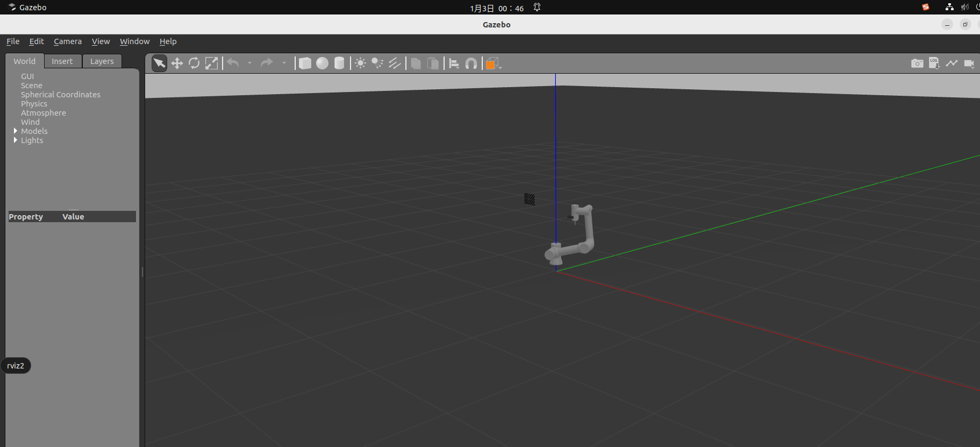This screenshot has width=980, height=447.
Task: Take a screenshot with camera icon
Action: 917,63
